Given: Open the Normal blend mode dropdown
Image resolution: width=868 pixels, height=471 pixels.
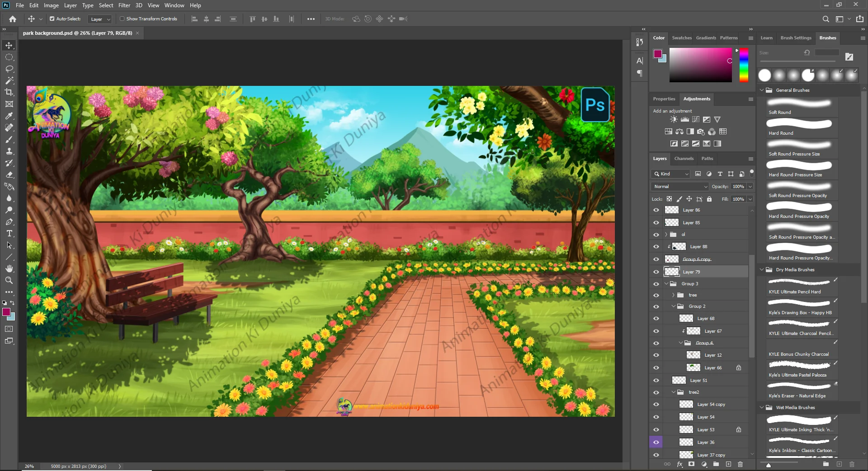Looking at the screenshot, I should 679,187.
